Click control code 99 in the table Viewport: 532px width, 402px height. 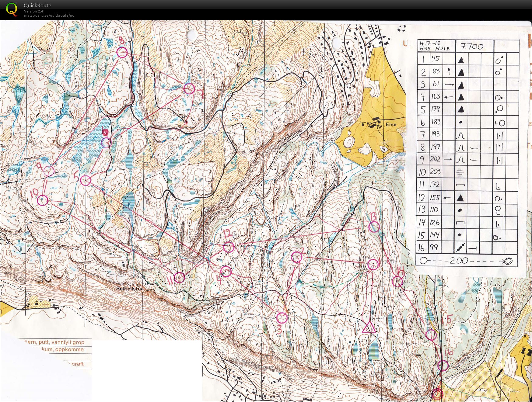tap(434, 247)
